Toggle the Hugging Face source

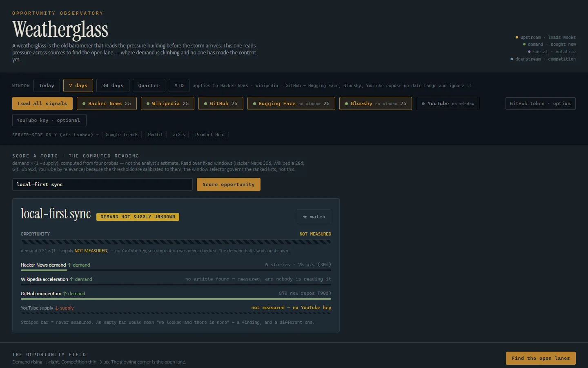[291, 103]
